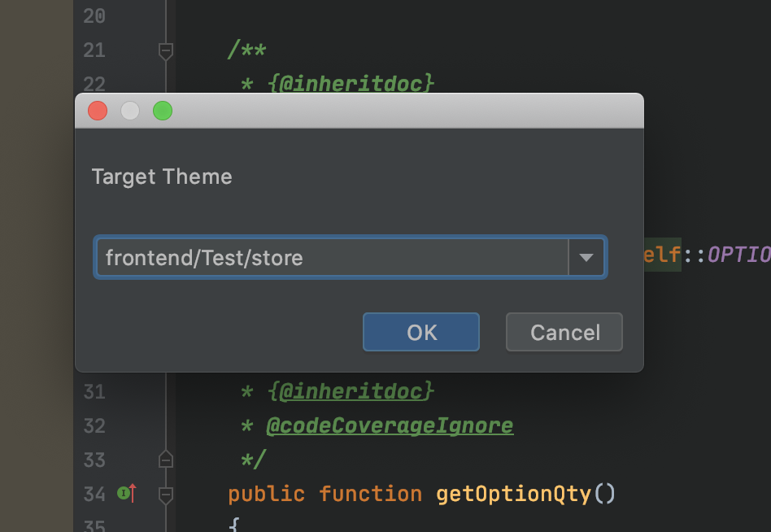Confirm the theme with the OK button
The height and width of the screenshot is (532, 771).
click(x=421, y=332)
